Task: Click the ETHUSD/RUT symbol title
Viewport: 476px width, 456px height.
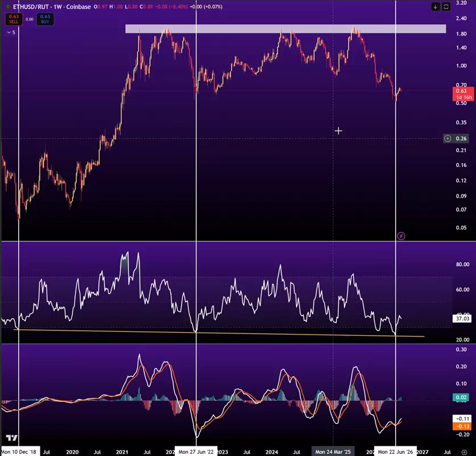Action: (31, 7)
